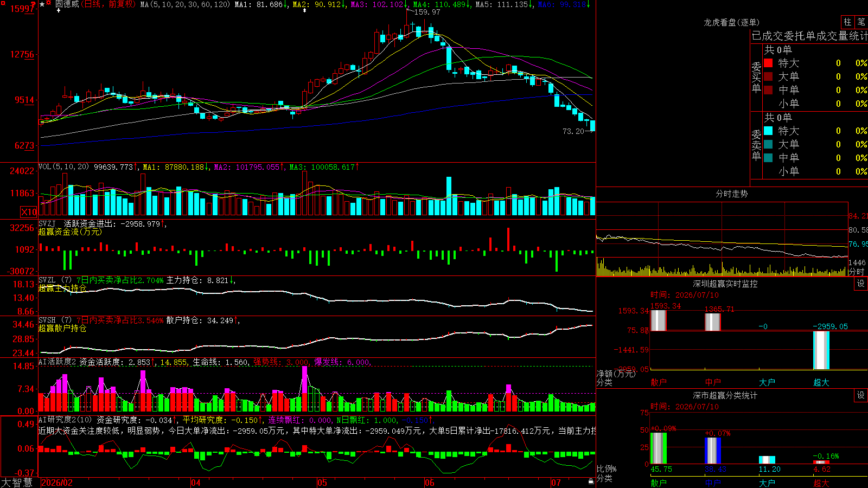The image size is (868, 488).
Task: Click the 平均研究度: -0.150 value
Action: click(221, 420)
